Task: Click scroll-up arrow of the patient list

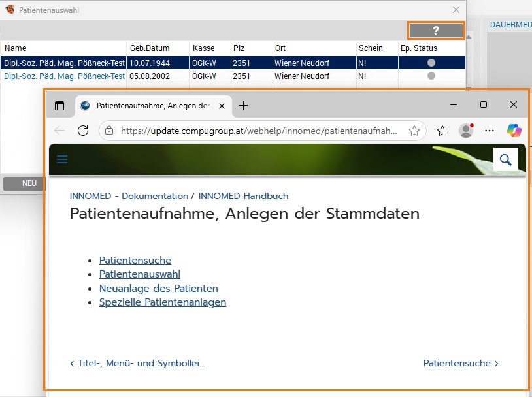Action: [469, 37]
